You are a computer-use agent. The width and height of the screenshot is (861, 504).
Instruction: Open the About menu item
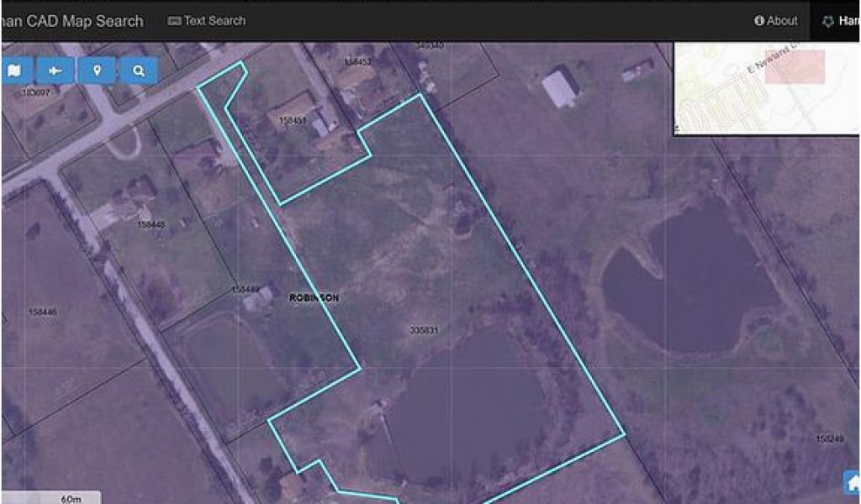pos(776,21)
